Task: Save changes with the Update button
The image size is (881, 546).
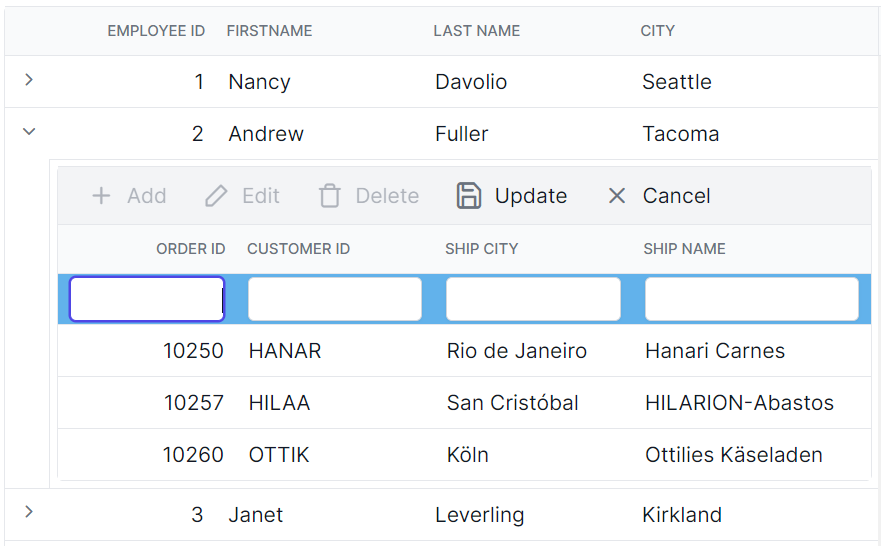Action: pyautogui.click(x=512, y=196)
